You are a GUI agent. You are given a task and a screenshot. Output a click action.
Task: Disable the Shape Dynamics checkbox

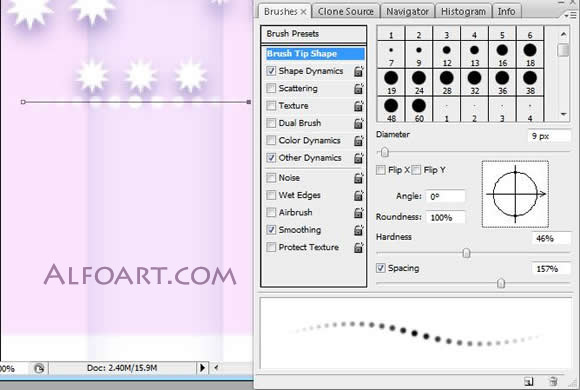271,71
